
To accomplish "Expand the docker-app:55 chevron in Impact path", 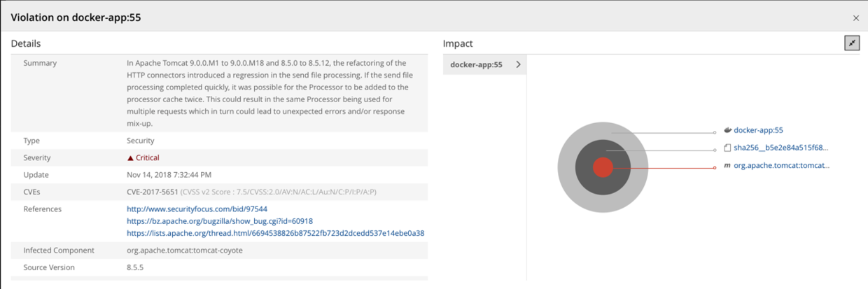I will (x=518, y=64).
